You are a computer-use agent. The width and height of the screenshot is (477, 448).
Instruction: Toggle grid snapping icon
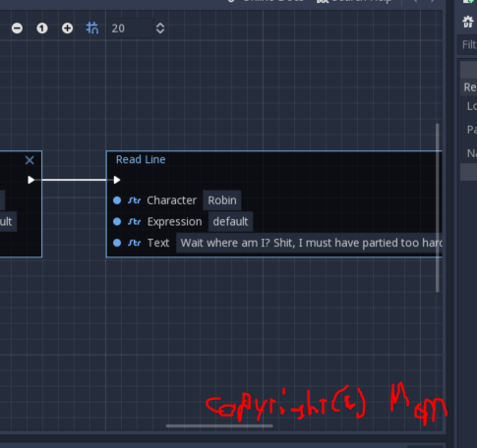[x=92, y=28]
